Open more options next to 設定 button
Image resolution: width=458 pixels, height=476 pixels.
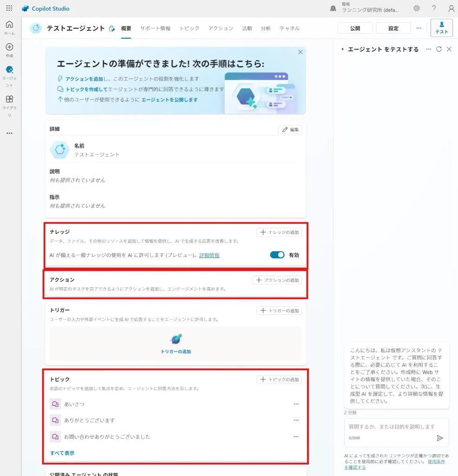coord(419,28)
